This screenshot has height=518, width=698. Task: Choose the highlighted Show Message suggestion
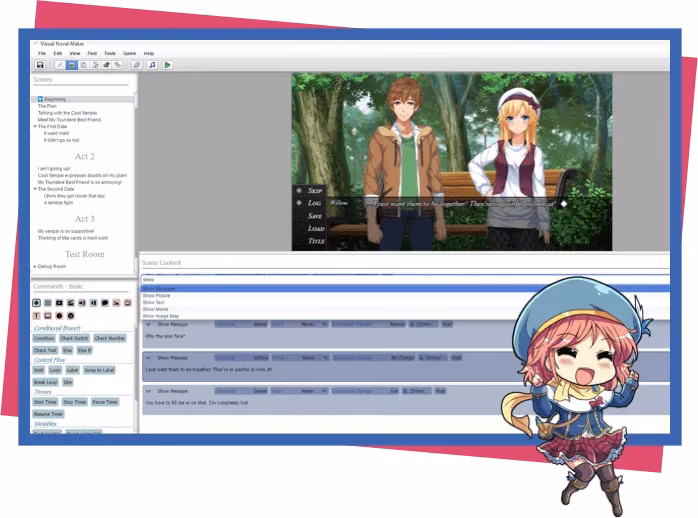point(405,289)
